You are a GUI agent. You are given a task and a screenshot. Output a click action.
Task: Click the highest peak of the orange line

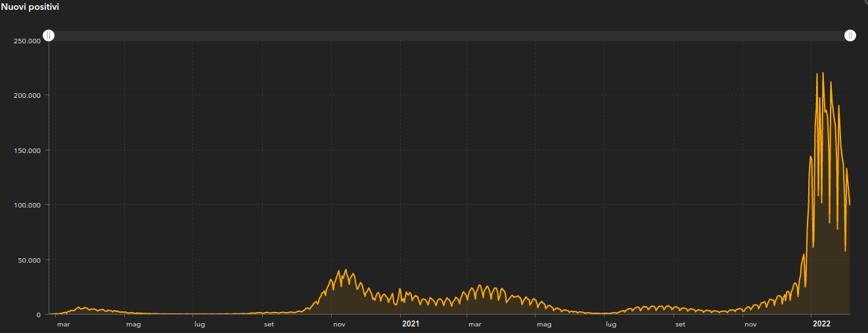coord(823,73)
